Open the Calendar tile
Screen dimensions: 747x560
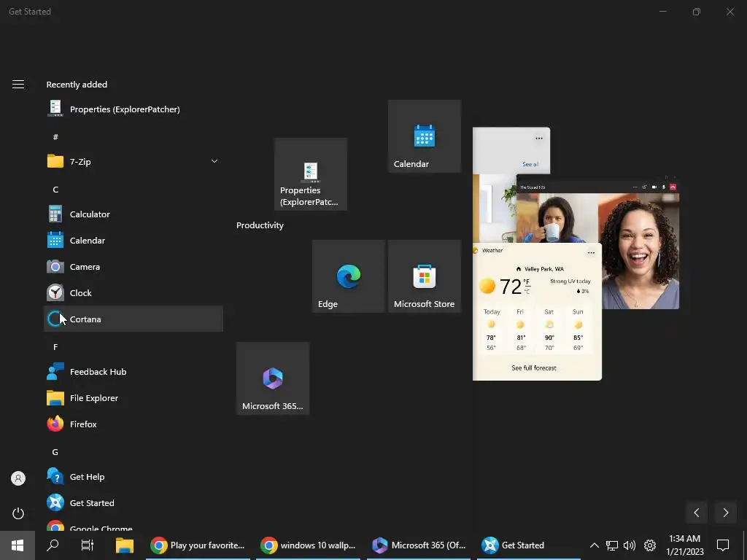coord(425,136)
